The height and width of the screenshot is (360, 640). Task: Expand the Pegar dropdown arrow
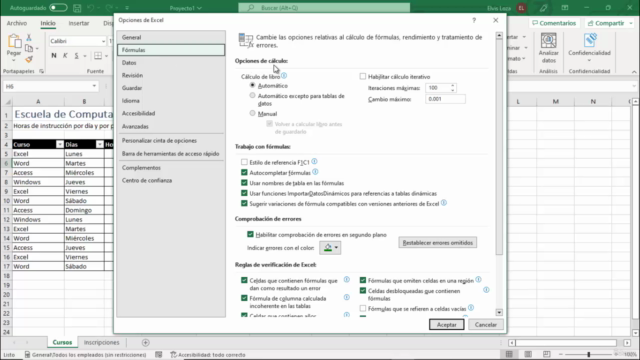pos(13,60)
